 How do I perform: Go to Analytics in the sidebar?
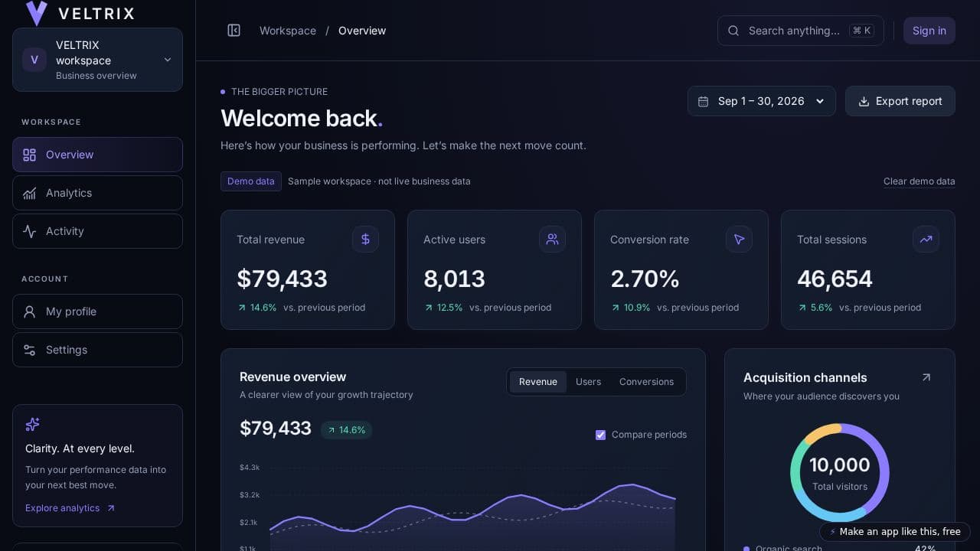[x=97, y=193]
